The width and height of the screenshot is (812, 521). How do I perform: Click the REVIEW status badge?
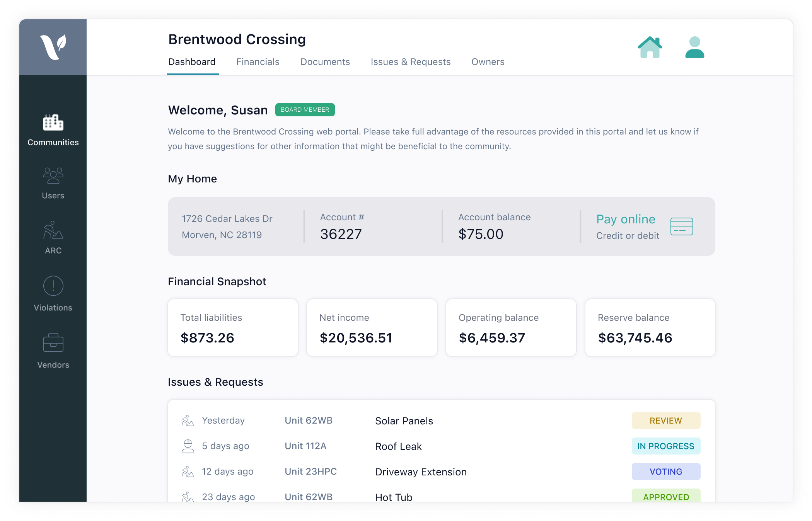[x=666, y=421]
